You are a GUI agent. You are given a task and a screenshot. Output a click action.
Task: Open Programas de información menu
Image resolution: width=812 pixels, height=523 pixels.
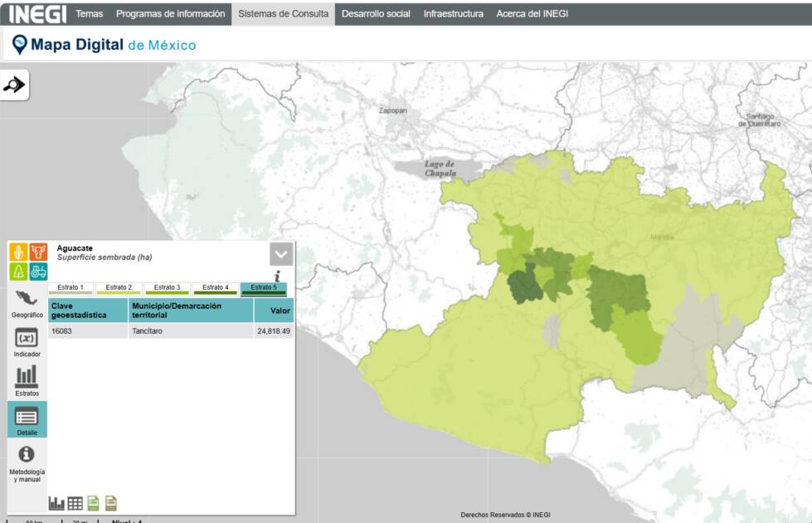(170, 14)
